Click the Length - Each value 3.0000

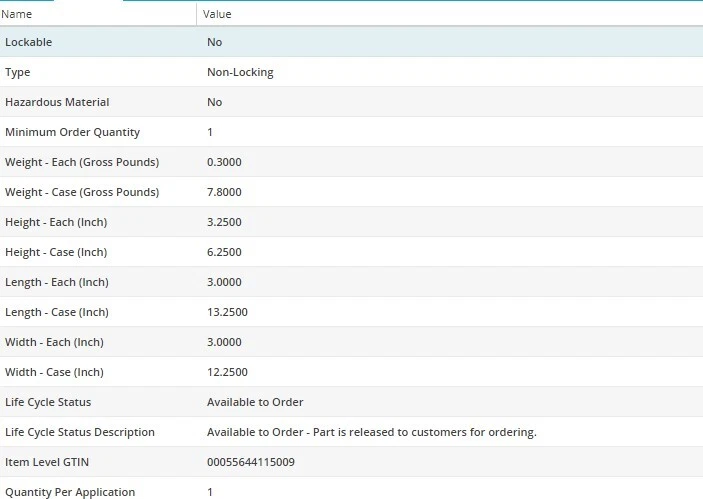click(x=224, y=282)
